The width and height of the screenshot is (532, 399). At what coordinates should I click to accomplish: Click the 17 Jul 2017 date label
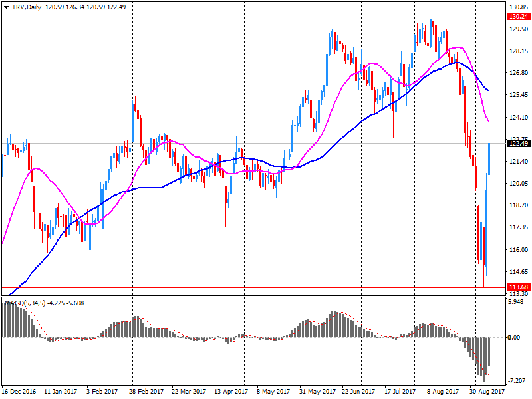point(400,392)
